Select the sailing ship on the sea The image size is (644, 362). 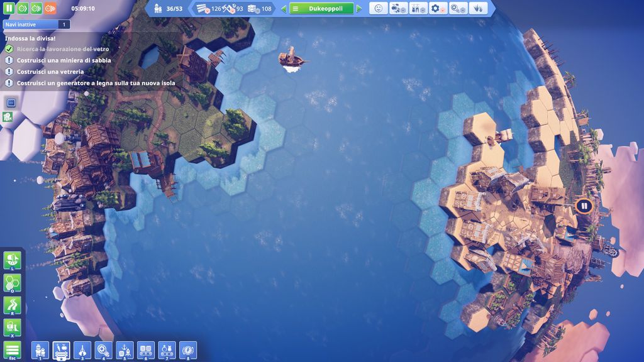pyautogui.click(x=291, y=59)
